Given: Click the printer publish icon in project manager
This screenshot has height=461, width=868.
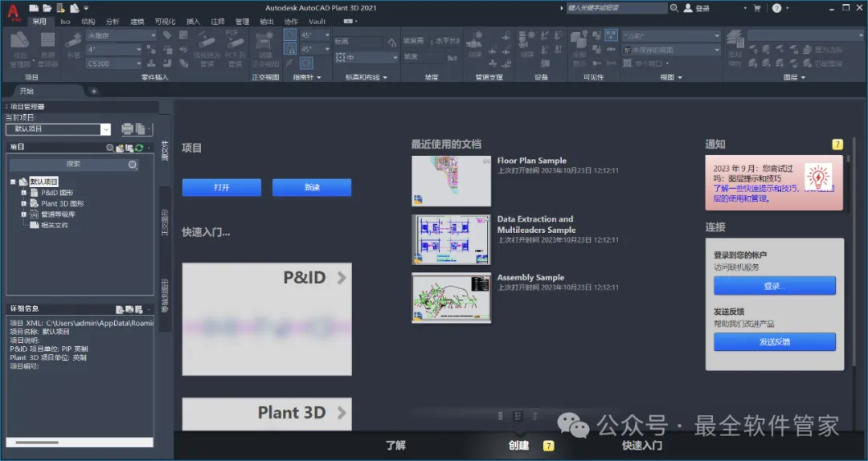Looking at the screenshot, I should pyautogui.click(x=127, y=129).
